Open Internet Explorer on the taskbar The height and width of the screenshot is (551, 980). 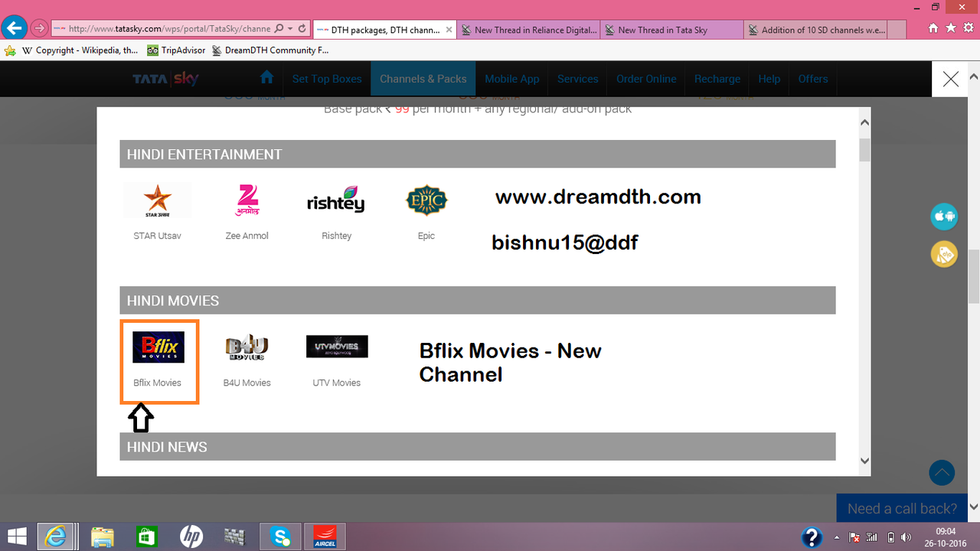[56, 537]
